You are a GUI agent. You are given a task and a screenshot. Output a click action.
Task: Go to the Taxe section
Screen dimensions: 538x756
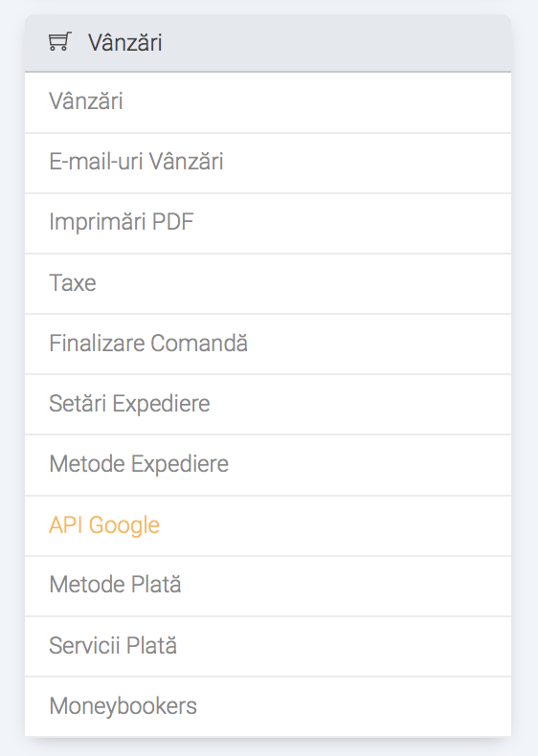pyautogui.click(x=268, y=283)
